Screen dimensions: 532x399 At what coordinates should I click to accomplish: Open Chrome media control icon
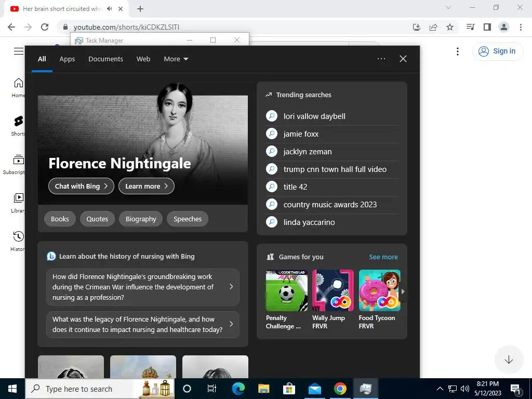pos(471,27)
